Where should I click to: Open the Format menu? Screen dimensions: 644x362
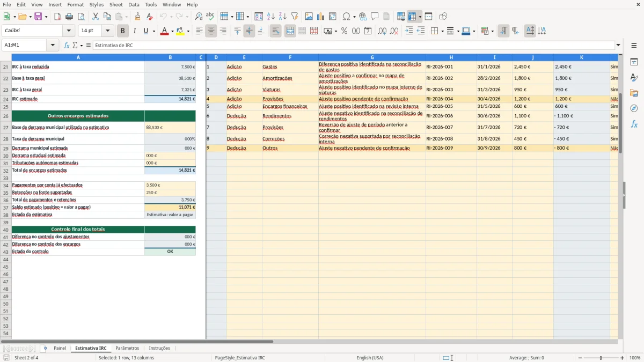coord(75,4)
